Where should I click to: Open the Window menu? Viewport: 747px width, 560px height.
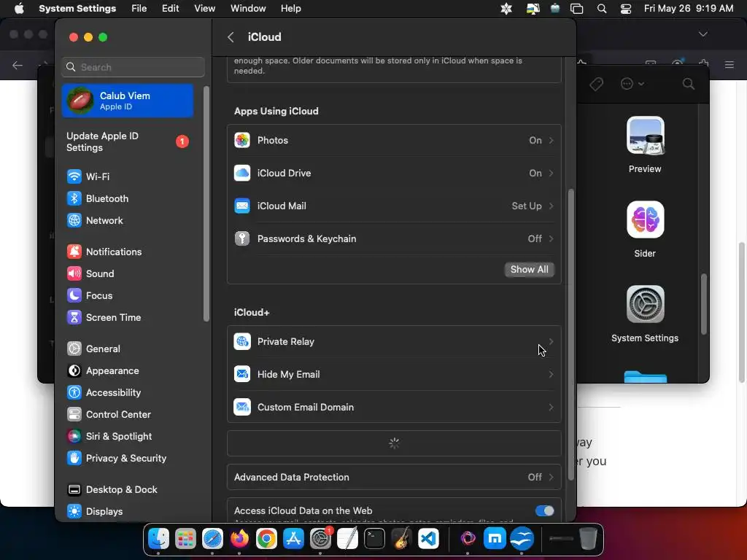pyautogui.click(x=248, y=9)
